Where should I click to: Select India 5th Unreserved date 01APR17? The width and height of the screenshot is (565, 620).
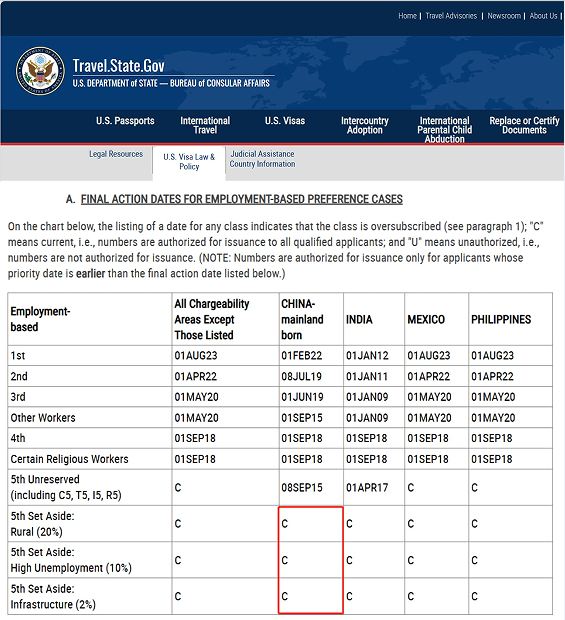tap(367, 487)
